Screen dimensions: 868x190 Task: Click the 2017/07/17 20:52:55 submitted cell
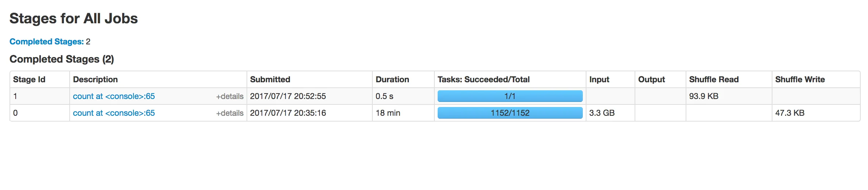pos(288,96)
